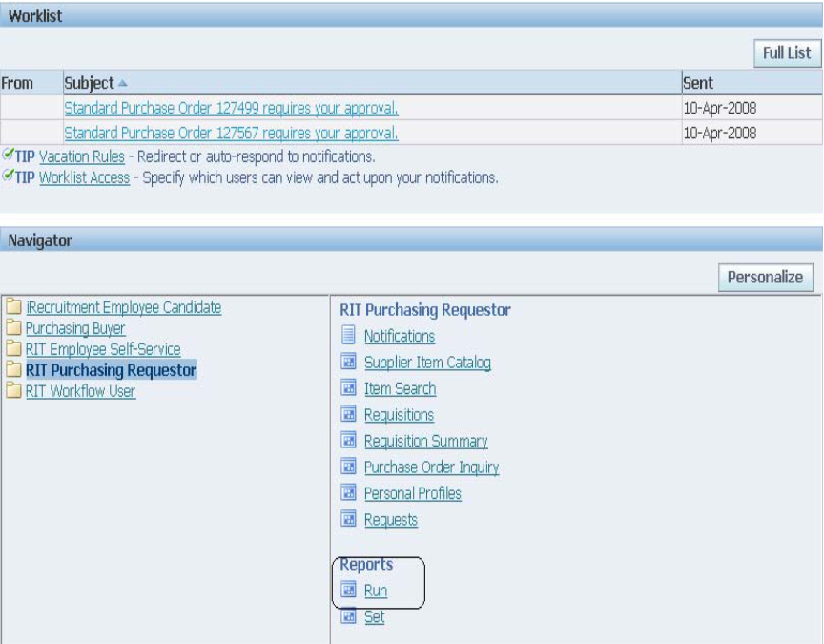Screen dimensions: 824x644
Task: Click the Personal Profiles icon
Action: pos(348,493)
